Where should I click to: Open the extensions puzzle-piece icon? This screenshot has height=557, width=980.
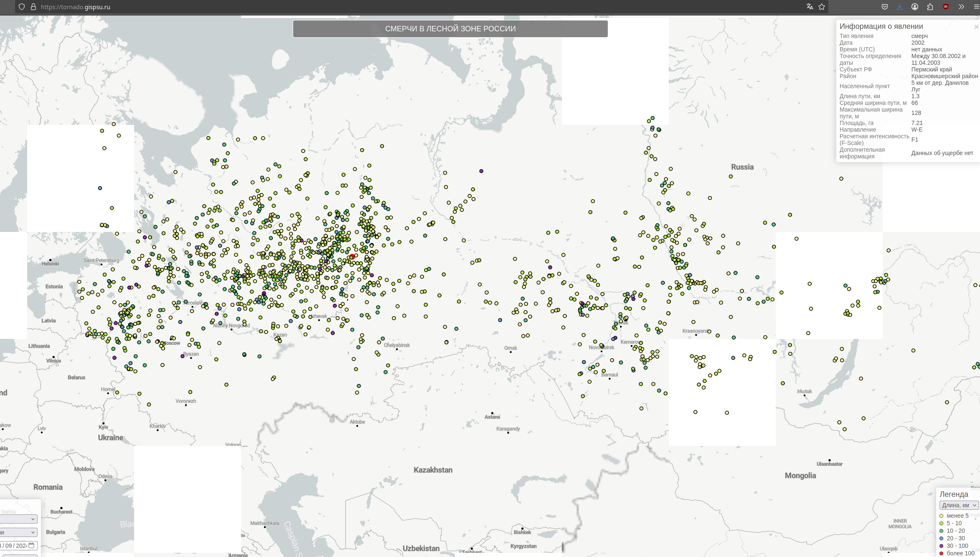(x=930, y=7)
